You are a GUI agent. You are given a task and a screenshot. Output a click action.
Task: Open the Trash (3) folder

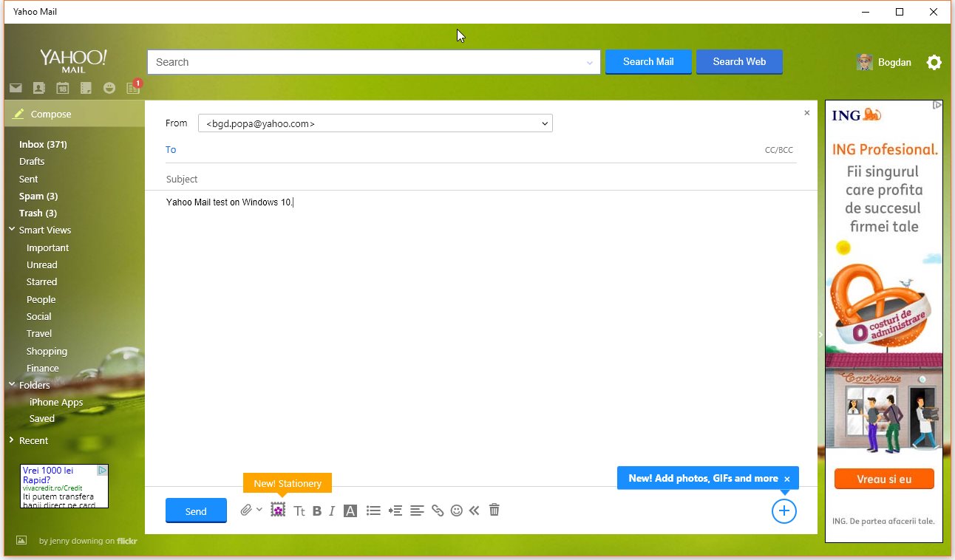[38, 213]
